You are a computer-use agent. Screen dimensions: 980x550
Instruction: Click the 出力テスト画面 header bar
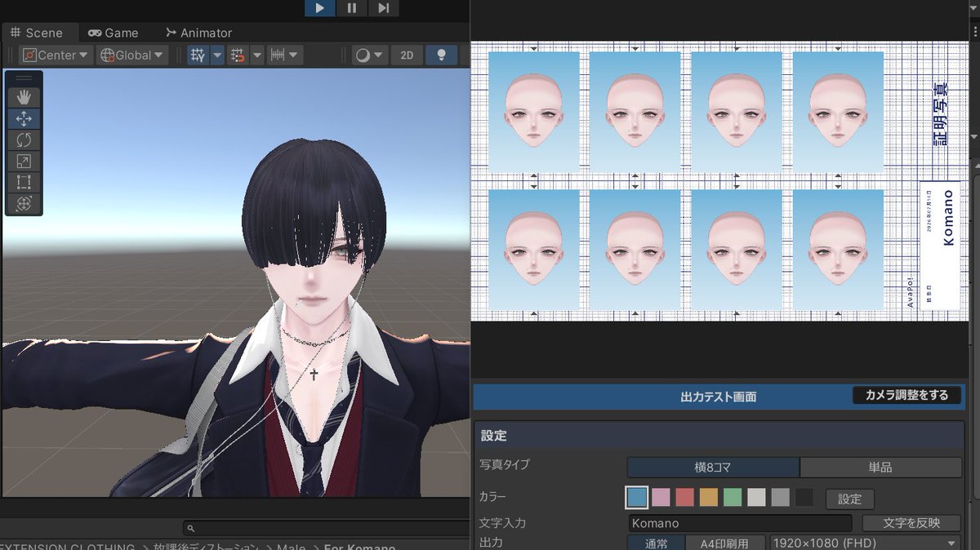(x=719, y=397)
